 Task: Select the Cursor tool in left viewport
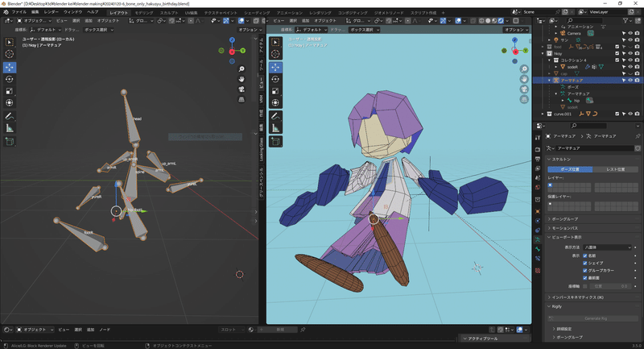point(10,54)
